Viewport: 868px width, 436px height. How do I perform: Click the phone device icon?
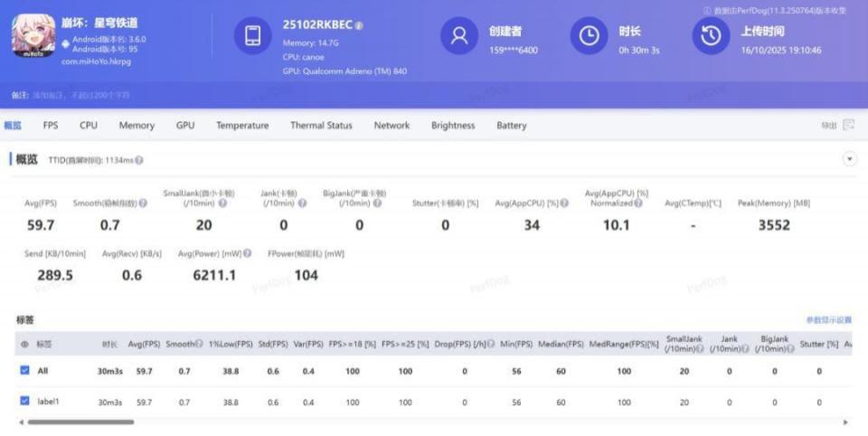pyautogui.click(x=253, y=36)
